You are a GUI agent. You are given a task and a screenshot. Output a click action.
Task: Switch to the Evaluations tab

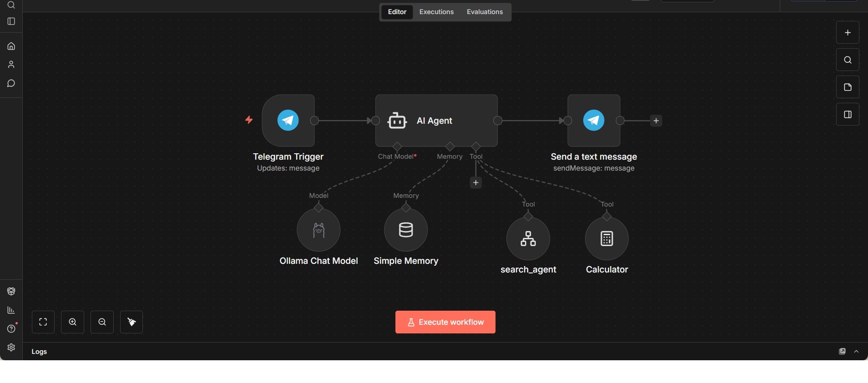[x=484, y=12]
